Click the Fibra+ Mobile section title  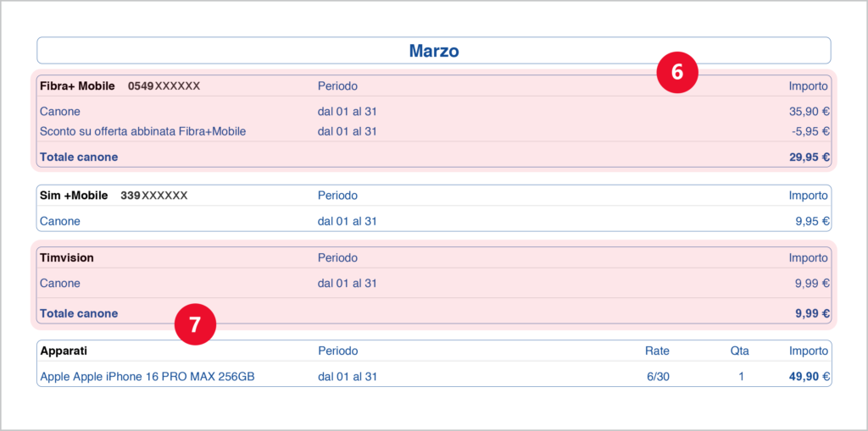pos(77,86)
